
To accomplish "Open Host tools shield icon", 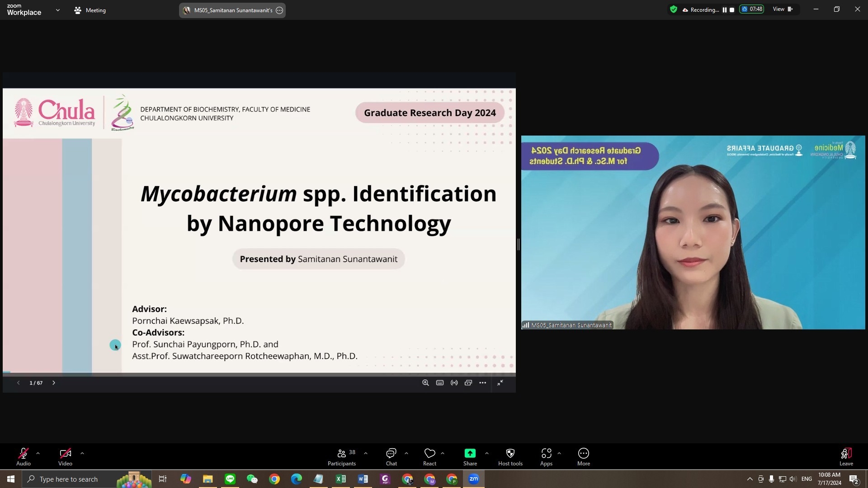I will click(x=510, y=453).
